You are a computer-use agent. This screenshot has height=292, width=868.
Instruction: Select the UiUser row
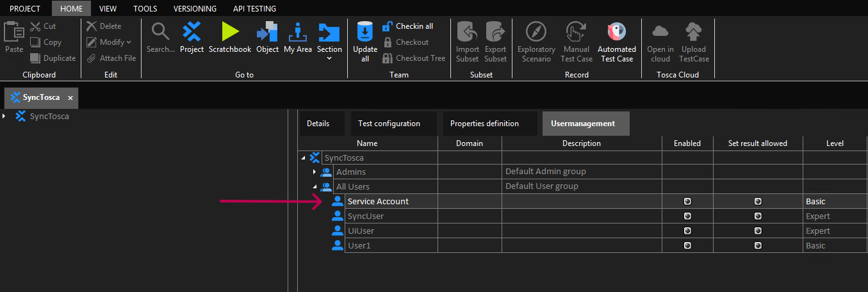[361, 231]
